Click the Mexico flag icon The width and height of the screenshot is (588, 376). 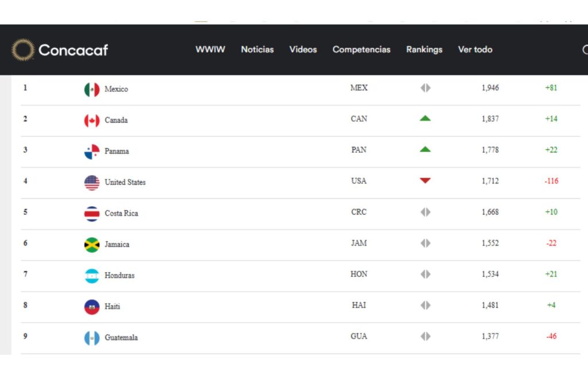(92, 90)
